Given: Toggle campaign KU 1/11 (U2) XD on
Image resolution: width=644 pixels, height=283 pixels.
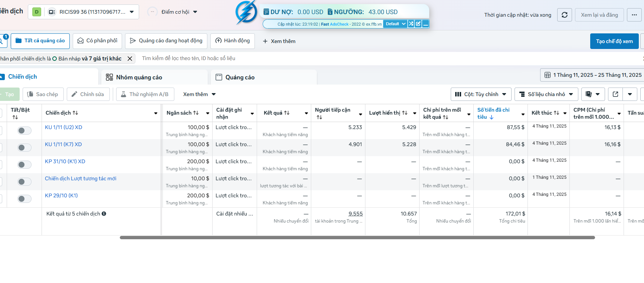Looking at the screenshot, I should pos(24,131).
